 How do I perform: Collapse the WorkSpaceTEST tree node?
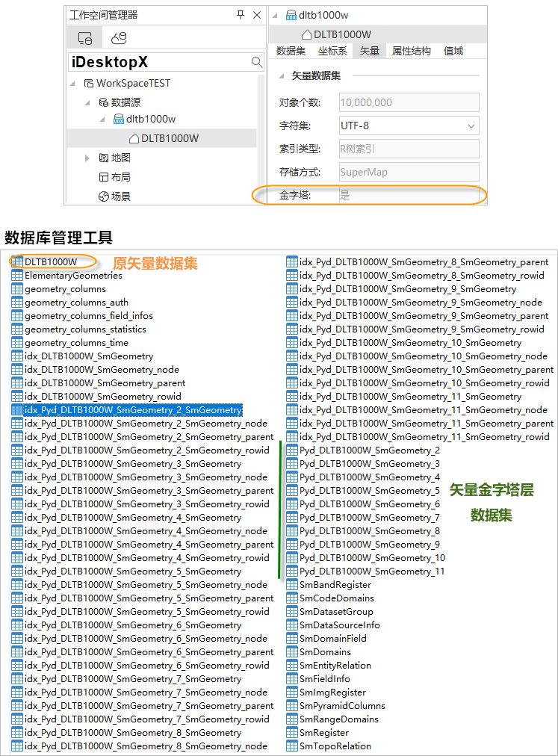(74, 84)
